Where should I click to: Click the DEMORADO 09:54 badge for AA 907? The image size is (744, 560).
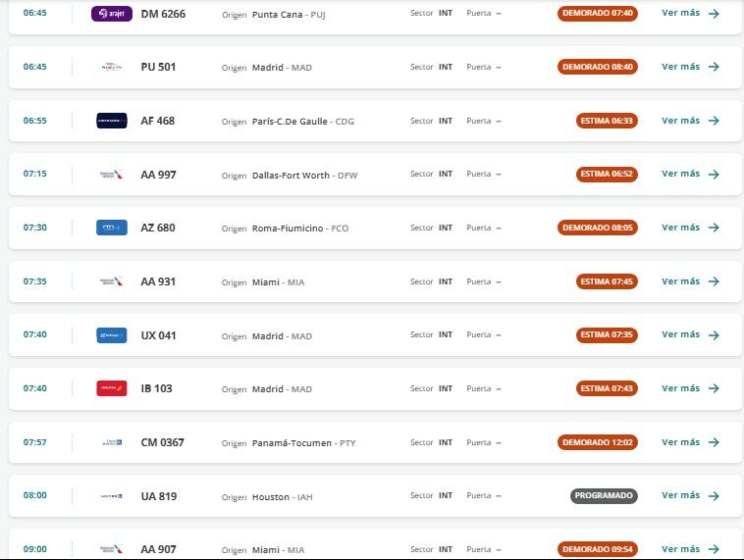(x=598, y=549)
